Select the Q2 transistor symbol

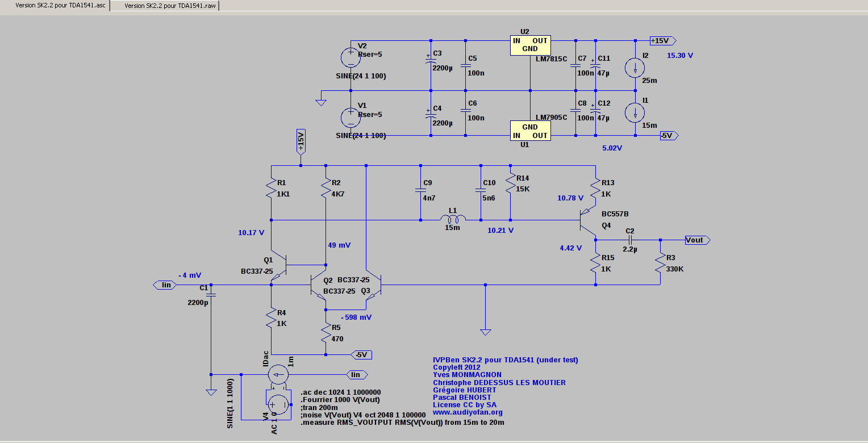pyautogui.click(x=319, y=283)
